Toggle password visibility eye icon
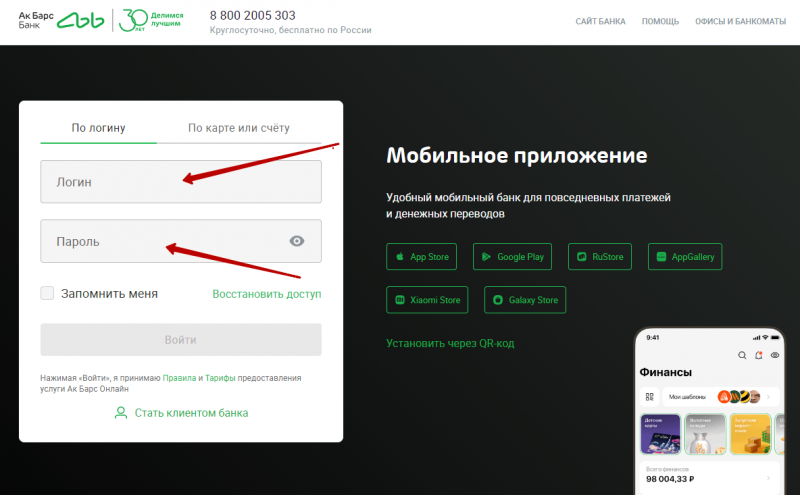Screen dimensions: 800x495 pyautogui.click(x=296, y=241)
